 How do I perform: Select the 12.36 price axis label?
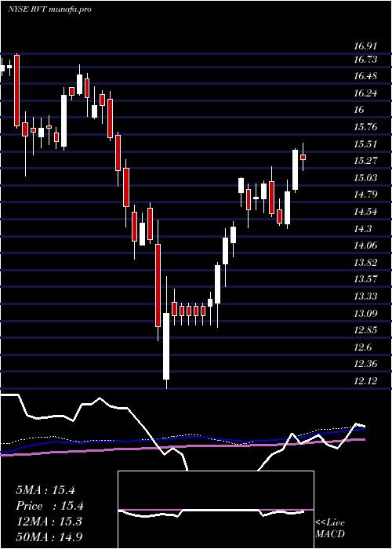pos(366,364)
